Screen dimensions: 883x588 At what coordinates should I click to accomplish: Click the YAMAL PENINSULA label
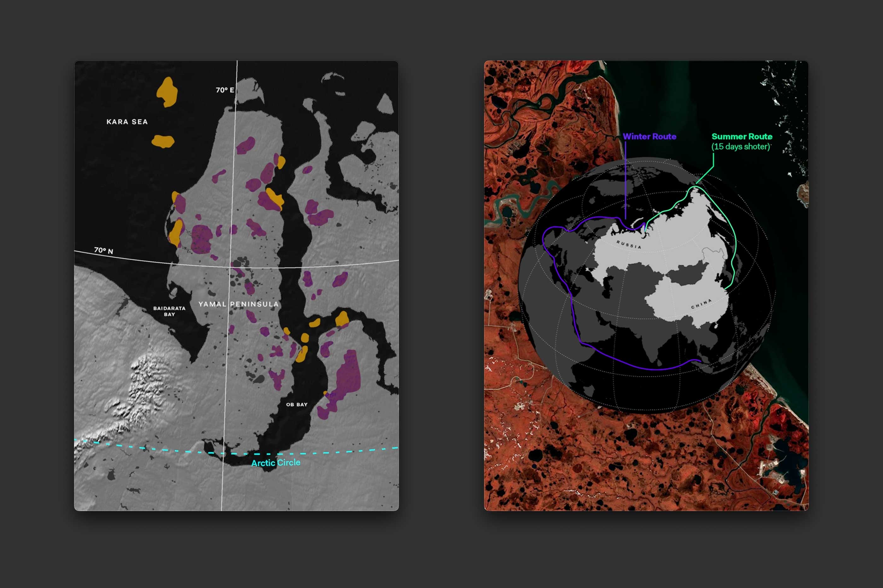pyautogui.click(x=238, y=304)
